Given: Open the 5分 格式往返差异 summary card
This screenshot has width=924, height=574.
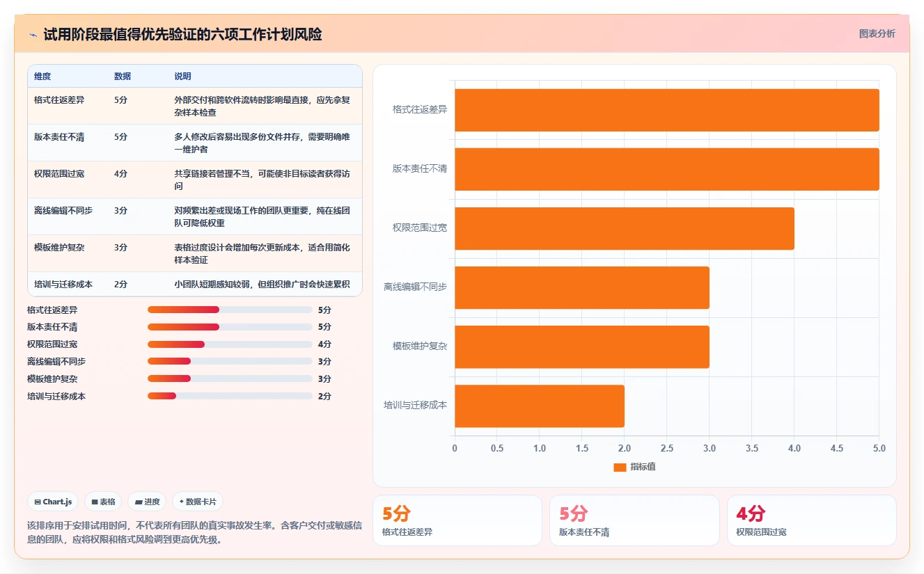Looking at the screenshot, I should 457,520.
